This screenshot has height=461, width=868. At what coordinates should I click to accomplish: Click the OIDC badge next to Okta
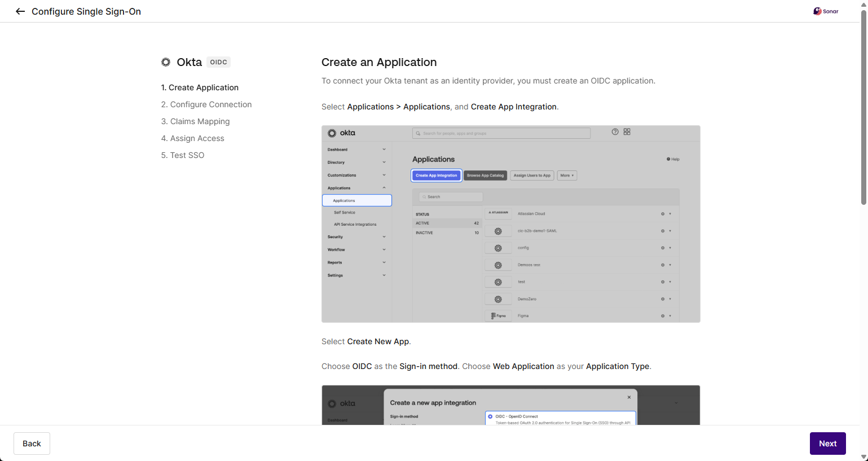[x=218, y=62]
